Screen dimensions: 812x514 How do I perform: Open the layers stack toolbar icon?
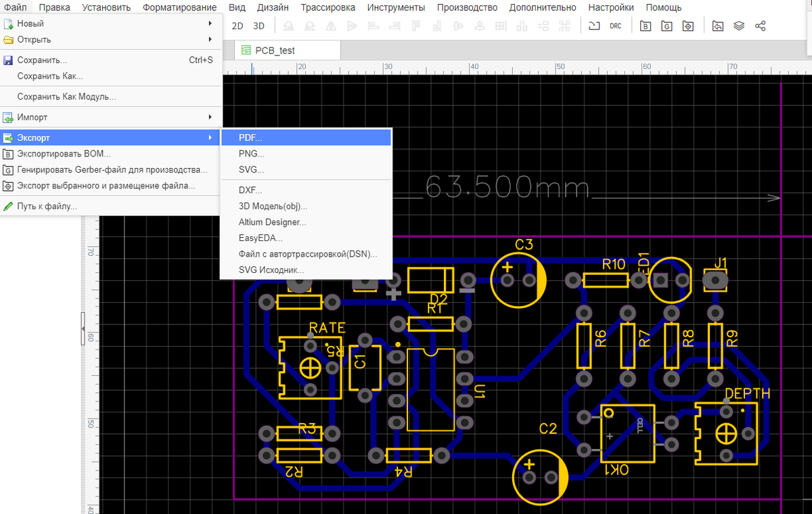coord(739,26)
